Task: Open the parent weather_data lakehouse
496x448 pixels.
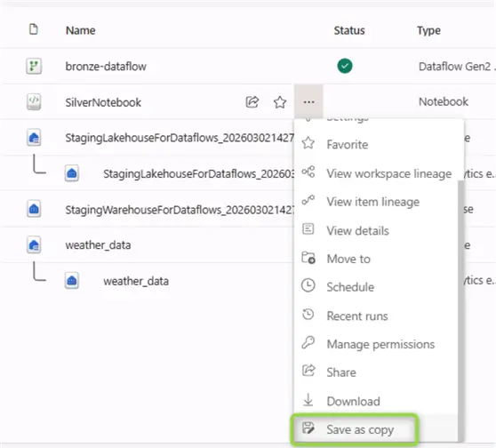Action: pyautogui.click(x=98, y=245)
